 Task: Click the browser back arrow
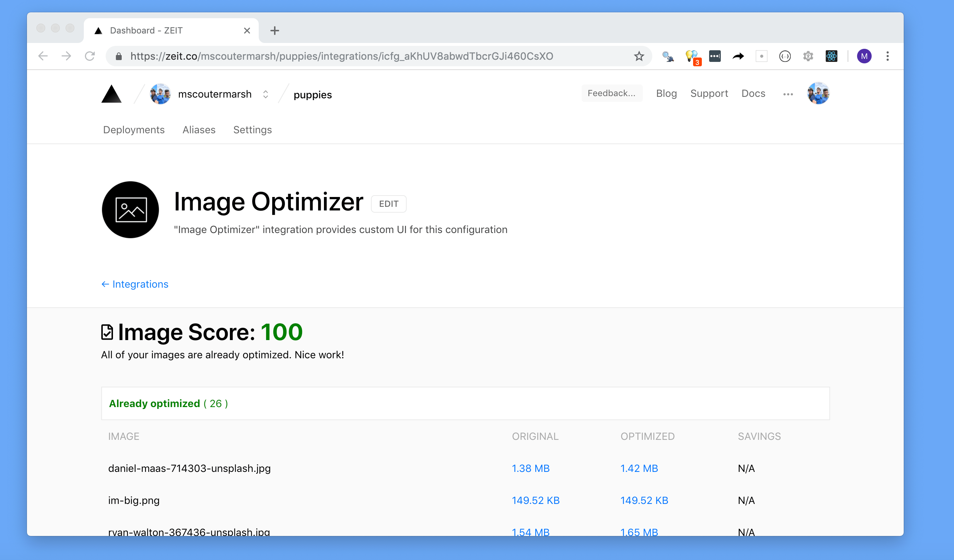(x=43, y=56)
